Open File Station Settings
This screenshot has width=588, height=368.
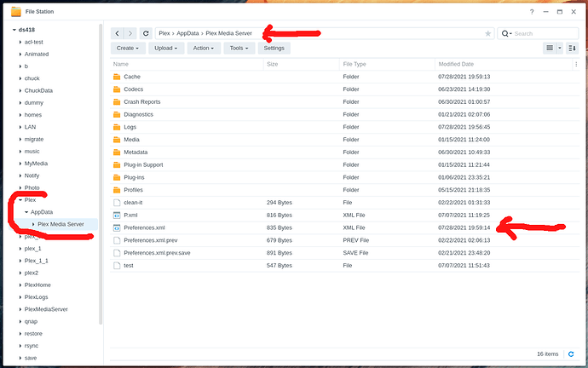[x=274, y=48]
